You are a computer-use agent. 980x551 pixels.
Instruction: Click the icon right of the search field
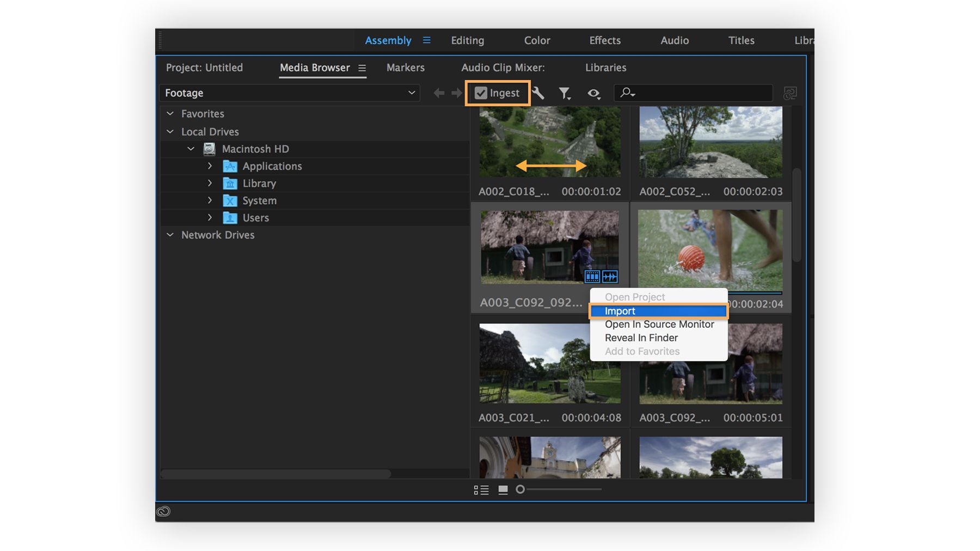[x=789, y=93]
